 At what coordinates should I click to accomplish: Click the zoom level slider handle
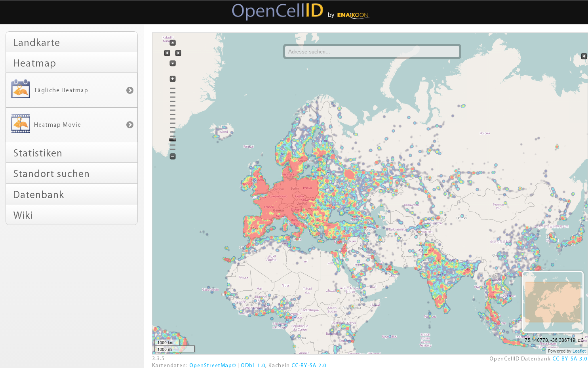click(x=173, y=139)
